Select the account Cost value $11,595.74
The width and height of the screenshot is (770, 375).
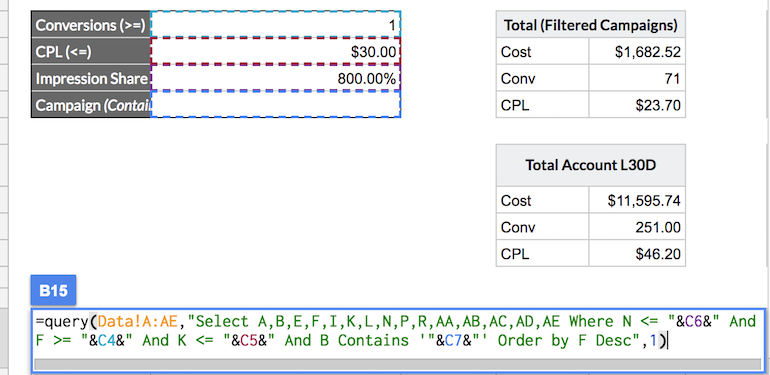click(x=637, y=200)
